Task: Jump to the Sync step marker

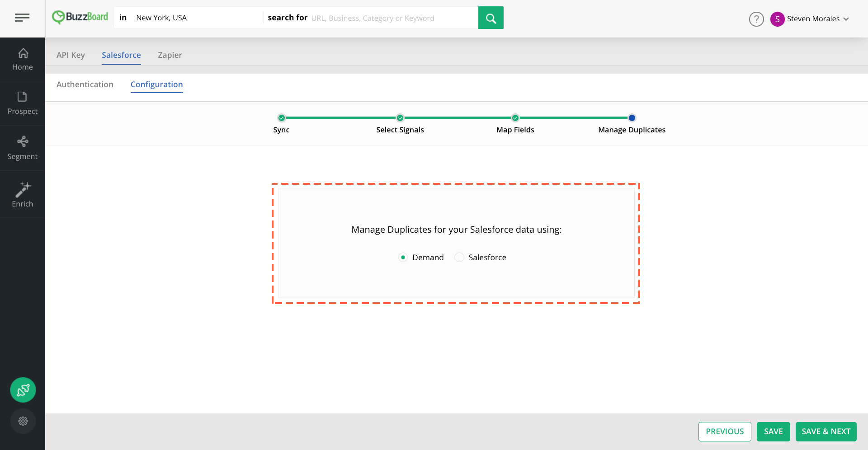Action: tap(282, 118)
